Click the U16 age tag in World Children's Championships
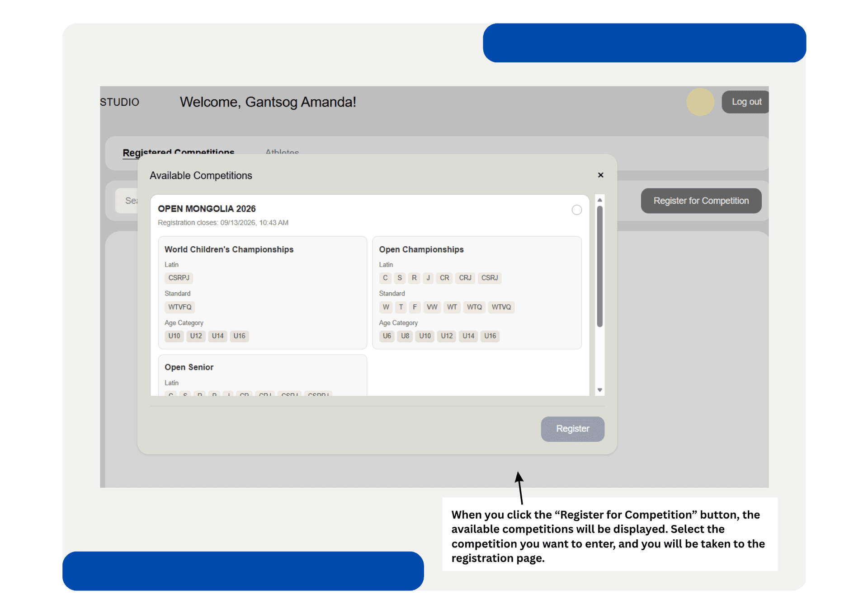This screenshot has height=613, width=868. click(x=239, y=336)
